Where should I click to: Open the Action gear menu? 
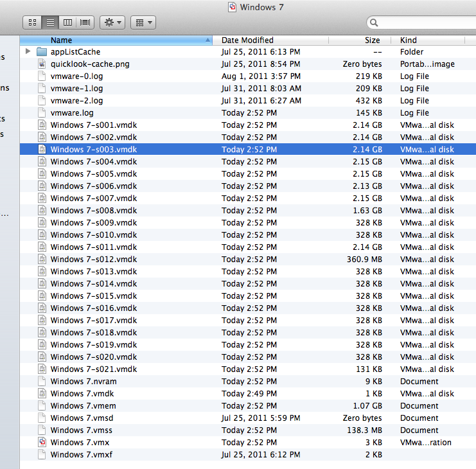[112, 22]
